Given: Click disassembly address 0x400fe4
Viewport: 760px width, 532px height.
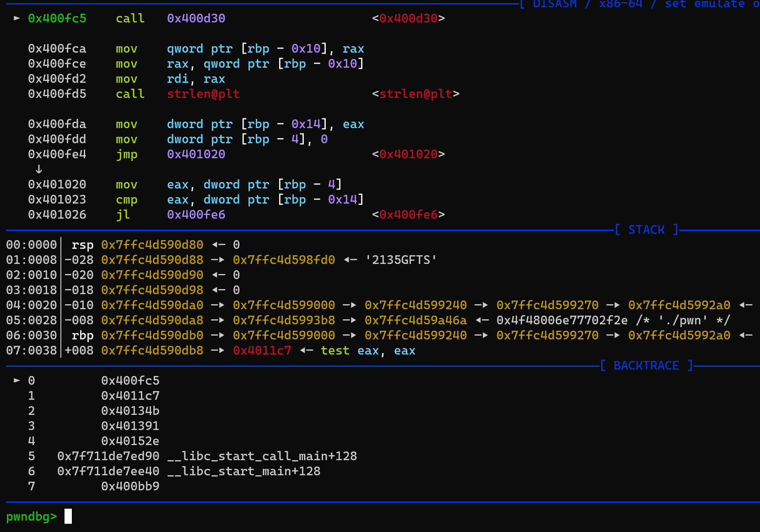Looking at the screenshot, I should coord(57,154).
